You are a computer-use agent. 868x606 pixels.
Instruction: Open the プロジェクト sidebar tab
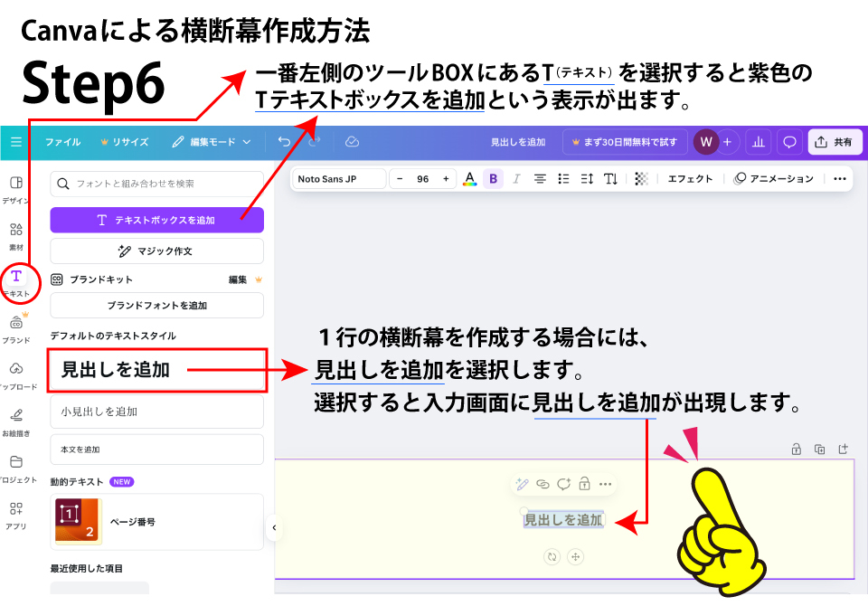click(x=16, y=469)
